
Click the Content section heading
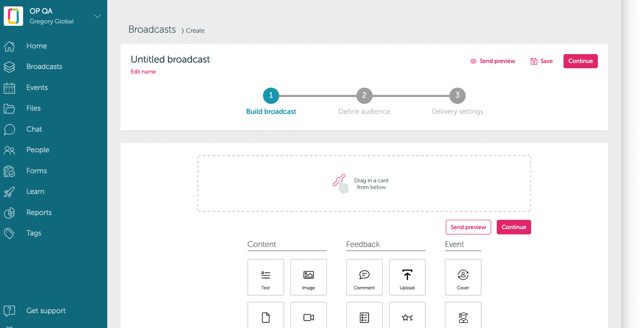tap(262, 244)
